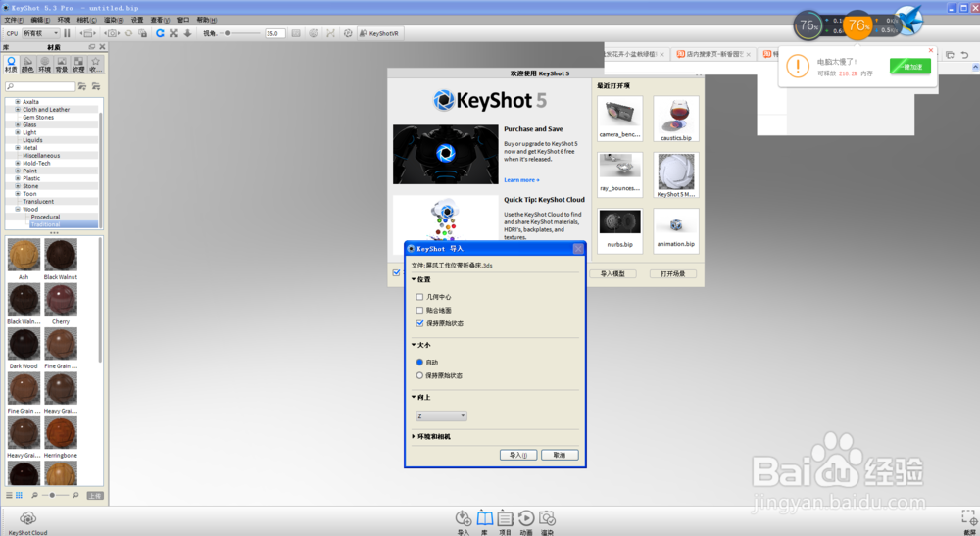Click the performance mode clock icon in toolbar
Image resolution: width=980 pixels, height=536 pixels.
point(348,33)
